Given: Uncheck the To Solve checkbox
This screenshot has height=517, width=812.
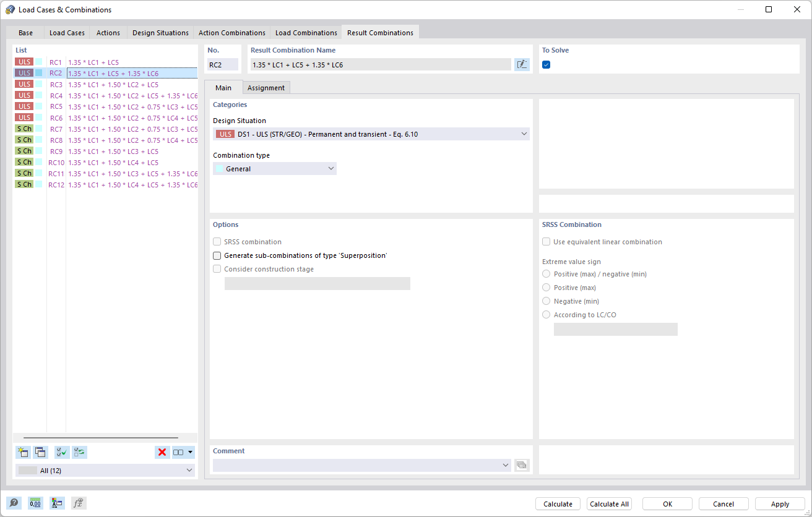Looking at the screenshot, I should pyautogui.click(x=546, y=64).
